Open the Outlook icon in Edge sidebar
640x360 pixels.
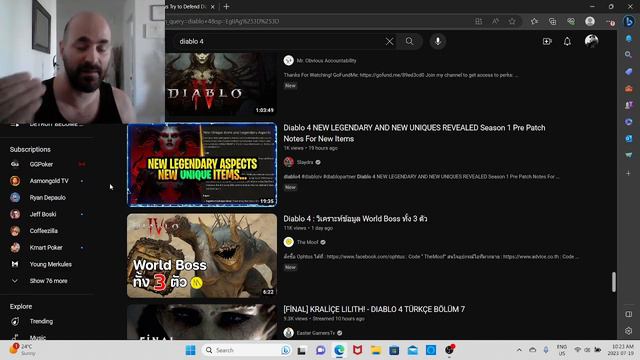629,138
